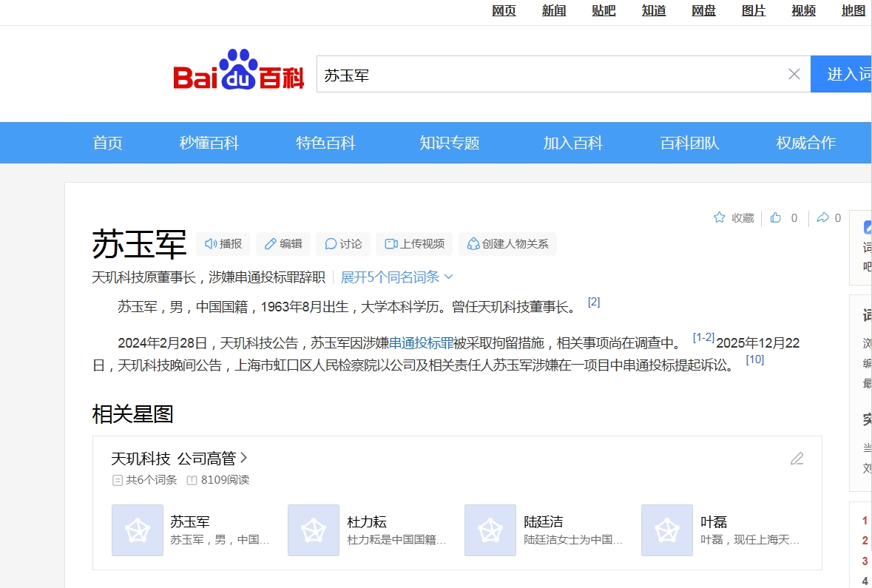872x588 pixels.
Task: Open 杜力耘 thumbnail in star map
Action: coord(314,530)
